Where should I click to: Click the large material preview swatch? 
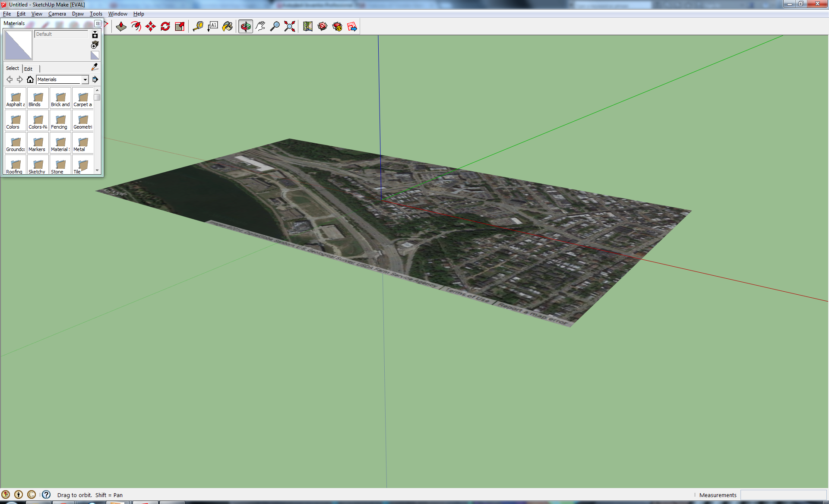18,45
